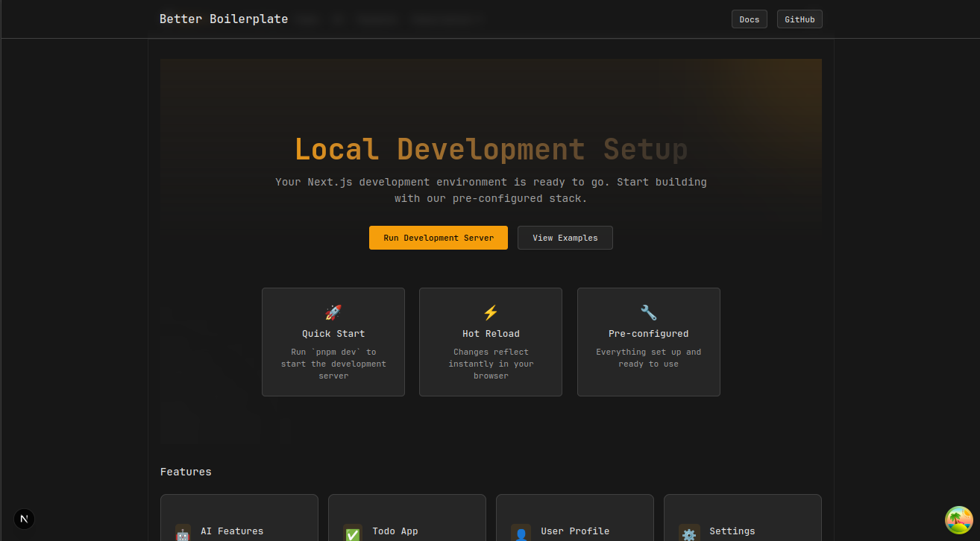Click 'Everything set up and ready to use' text
The width and height of the screenshot is (980, 541).
649,358
